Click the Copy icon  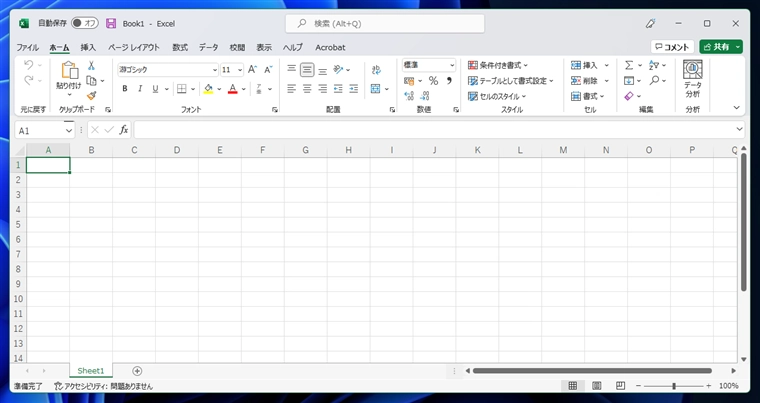91,81
